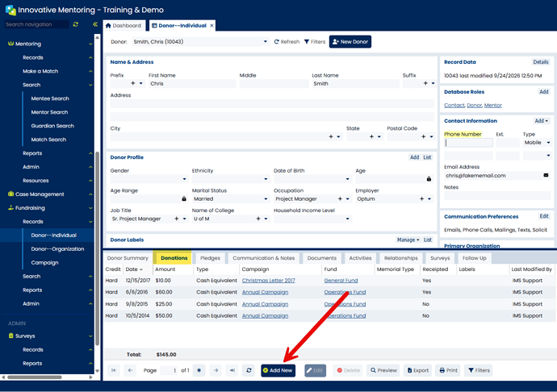
Task: Go to last page of donations
Action: tap(232, 370)
